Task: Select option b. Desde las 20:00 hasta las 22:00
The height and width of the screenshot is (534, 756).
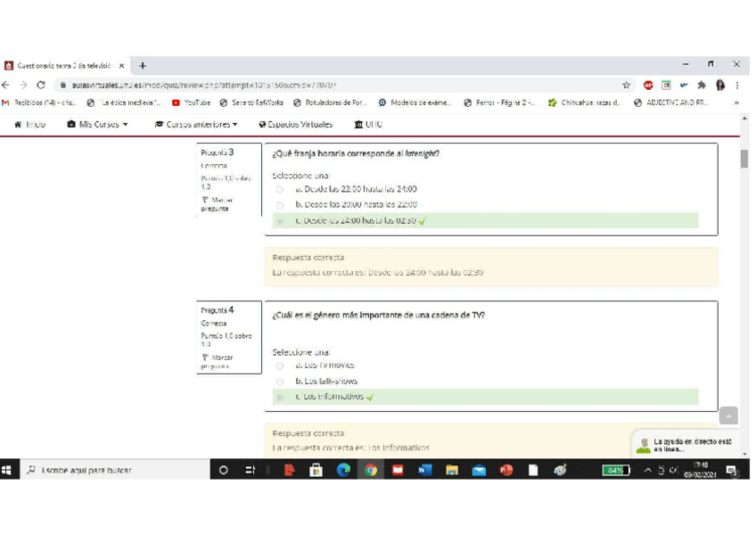Action: pos(280,204)
